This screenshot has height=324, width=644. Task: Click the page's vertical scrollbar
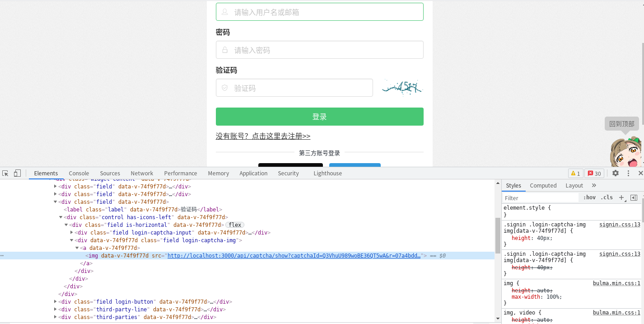(643, 84)
